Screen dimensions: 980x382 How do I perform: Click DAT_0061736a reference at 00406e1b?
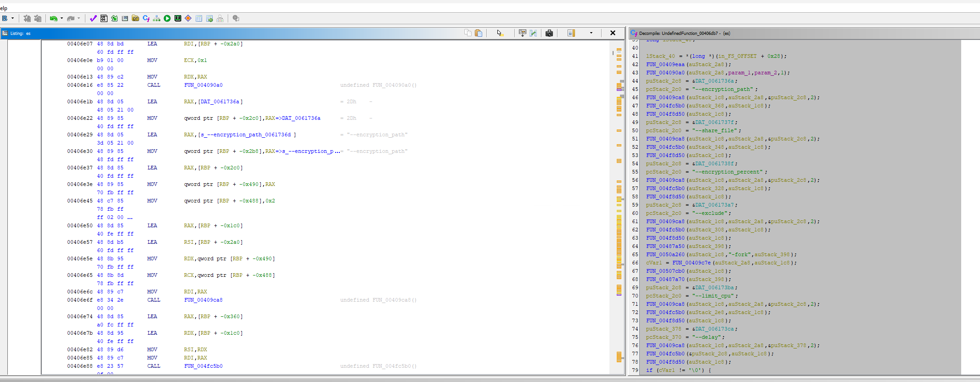(x=220, y=101)
